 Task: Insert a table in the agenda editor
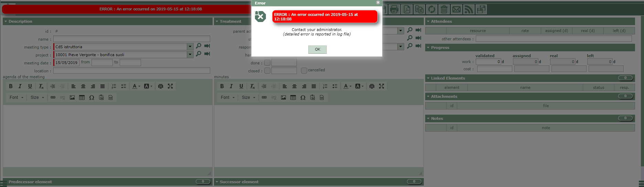(x=82, y=97)
